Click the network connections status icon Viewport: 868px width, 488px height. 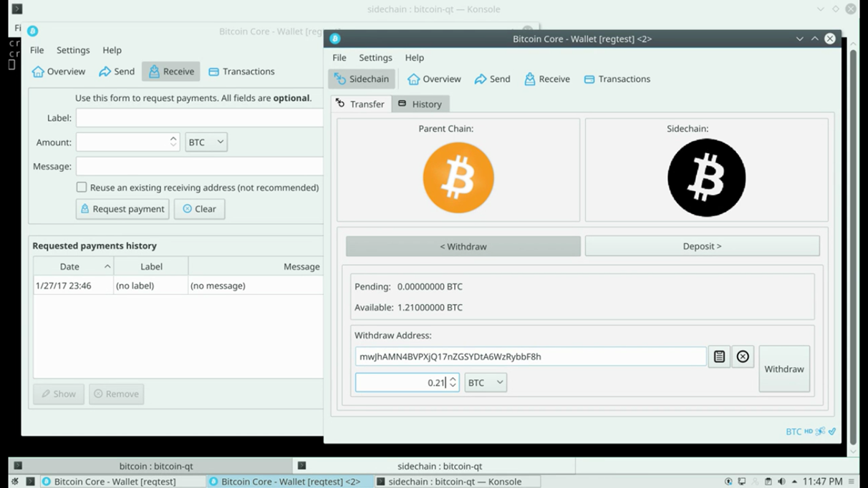click(x=820, y=431)
